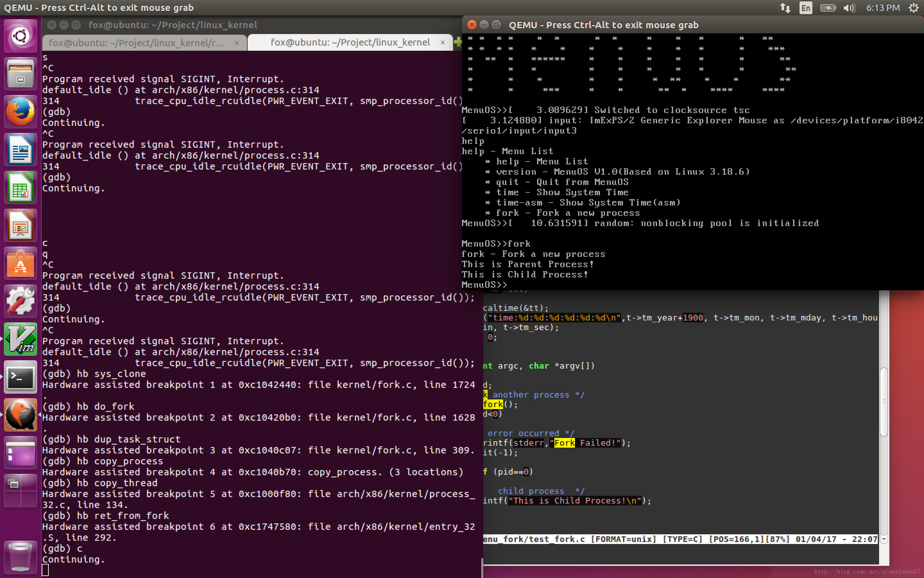Maximize the QEMU window
This screenshot has height=578, width=924.
coord(496,25)
